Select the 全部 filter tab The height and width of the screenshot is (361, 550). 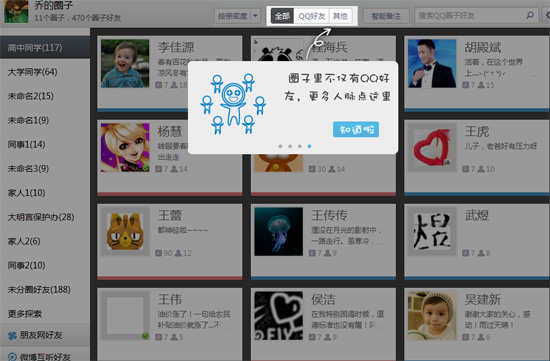tap(282, 16)
